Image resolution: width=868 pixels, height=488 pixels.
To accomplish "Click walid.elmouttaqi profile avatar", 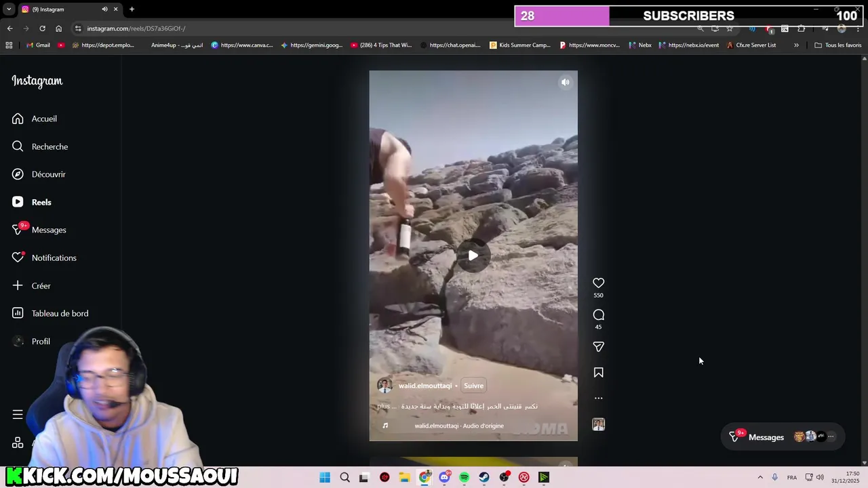I will pos(384,386).
